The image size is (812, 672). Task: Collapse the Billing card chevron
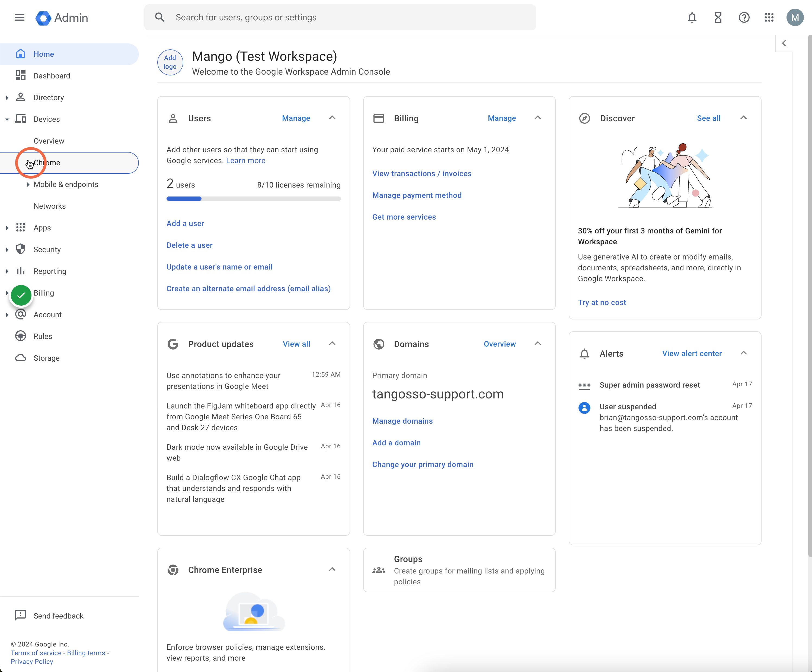tap(538, 118)
